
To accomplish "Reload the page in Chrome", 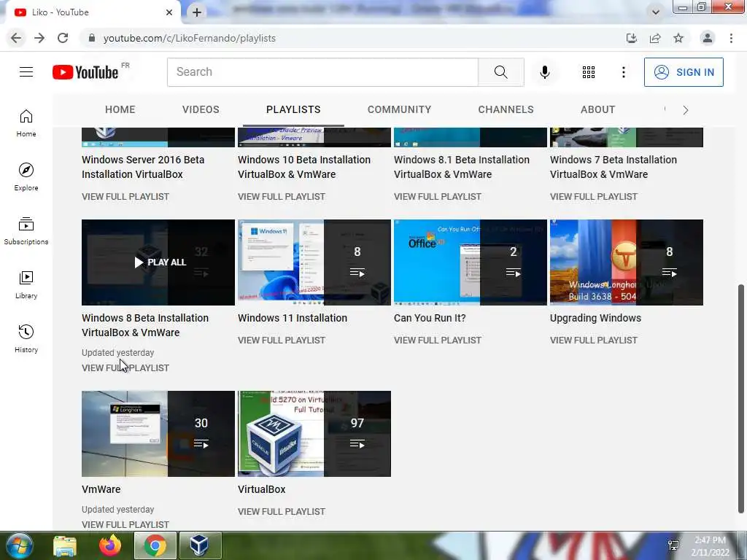I will point(63,38).
